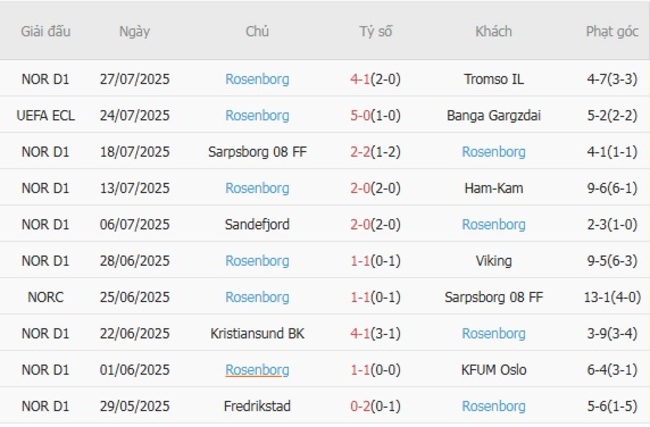Image resolution: width=650 pixels, height=427 pixels.
Task: Click Sarpsborg 08 FF in the NORC row
Action: pos(494,297)
